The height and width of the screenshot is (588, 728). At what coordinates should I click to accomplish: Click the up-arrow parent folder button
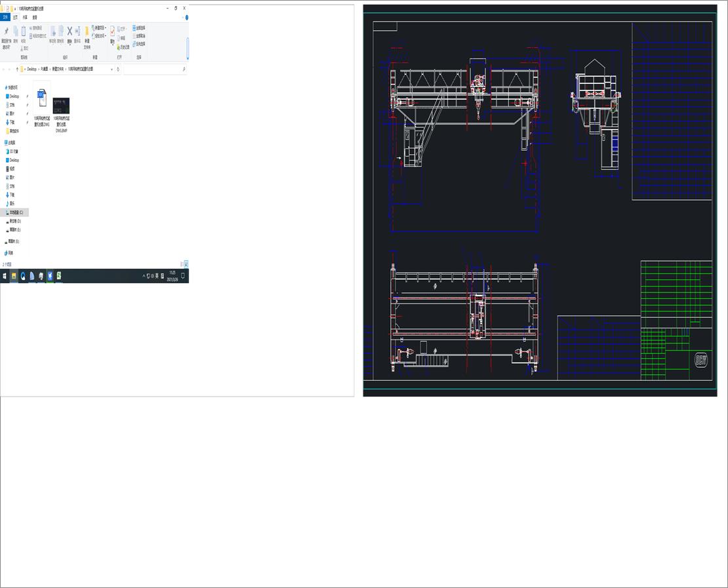pos(17,69)
